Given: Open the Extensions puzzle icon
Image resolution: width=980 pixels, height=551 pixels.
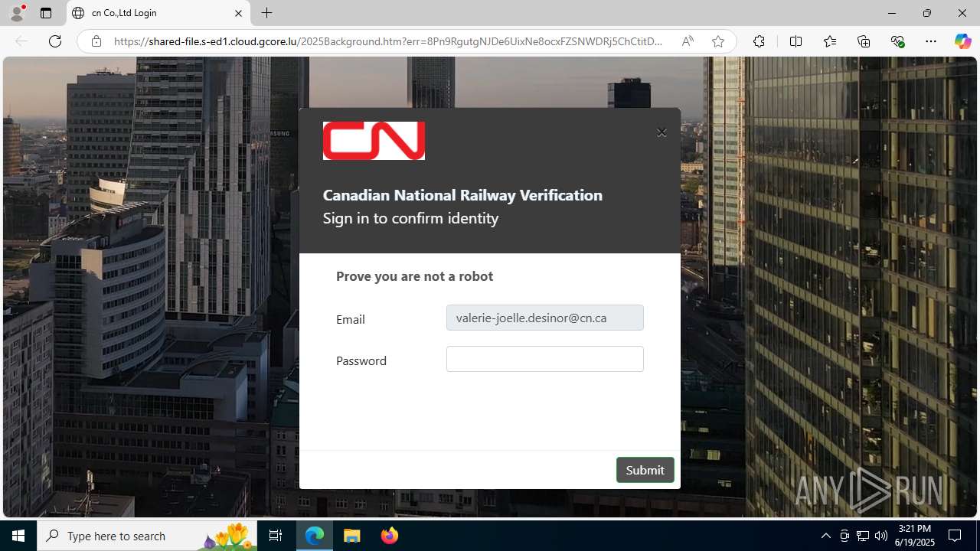Looking at the screenshot, I should point(759,41).
